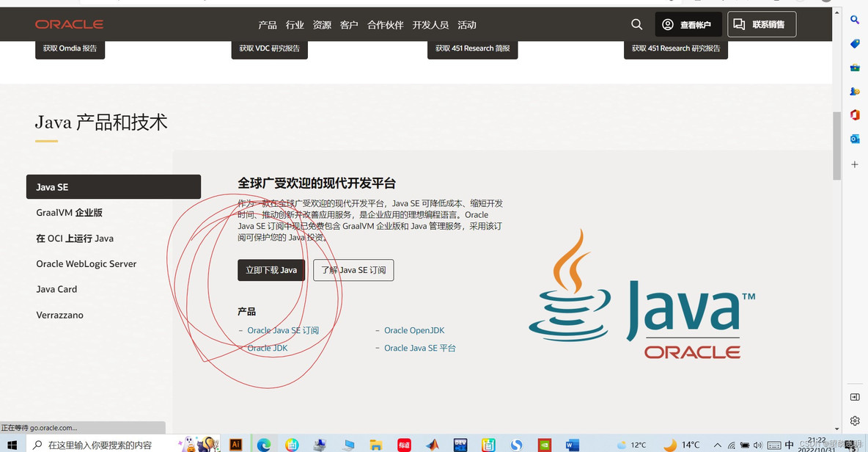Open the Oracle Java SE 订阅 link
868x452 pixels.
[x=283, y=330]
